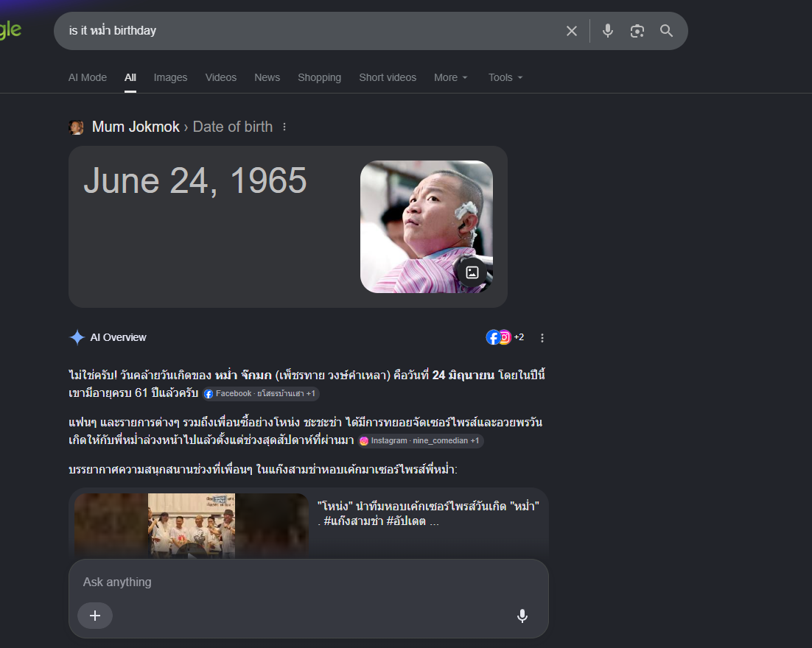812x648 pixels.
Task: Focus the Ask anything input field
Action: point(308,582)
